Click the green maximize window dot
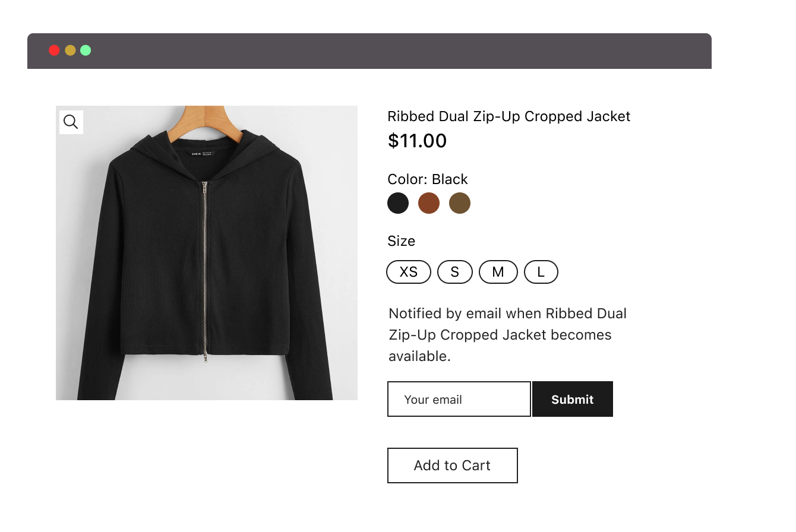796x532 pixels. [86, 50]
